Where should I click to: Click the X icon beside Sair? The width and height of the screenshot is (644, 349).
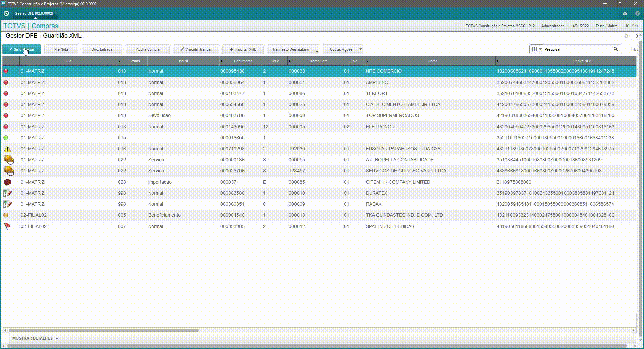[627, 26]
